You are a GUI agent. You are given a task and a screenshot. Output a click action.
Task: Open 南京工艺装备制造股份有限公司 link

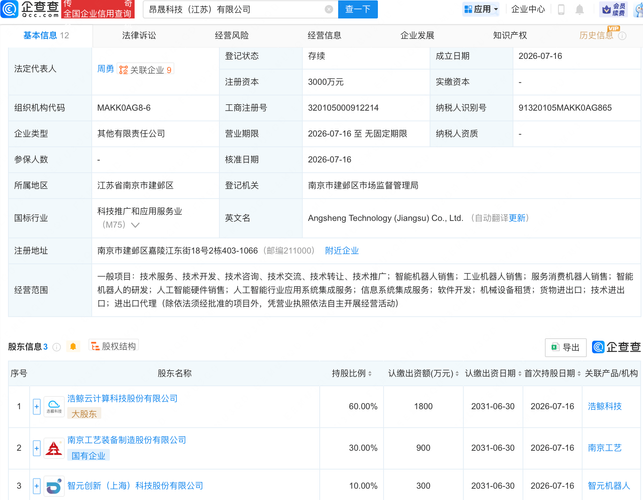tap(126, 440)
